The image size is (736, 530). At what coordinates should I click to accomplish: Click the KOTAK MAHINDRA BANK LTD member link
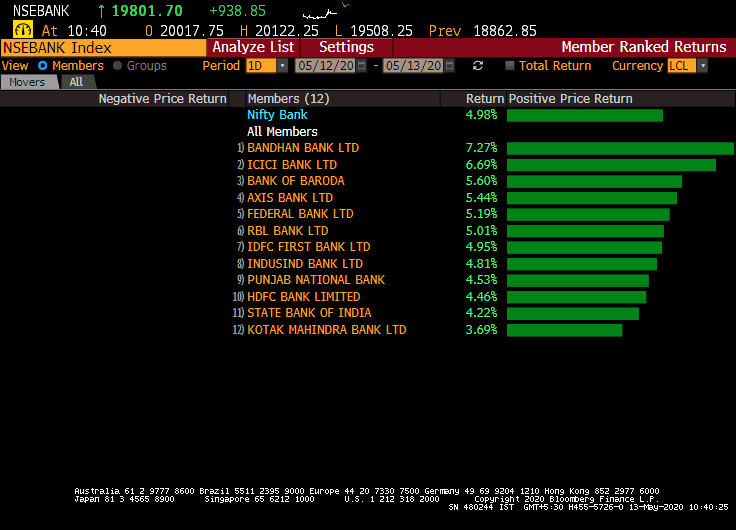coord(326,330)
